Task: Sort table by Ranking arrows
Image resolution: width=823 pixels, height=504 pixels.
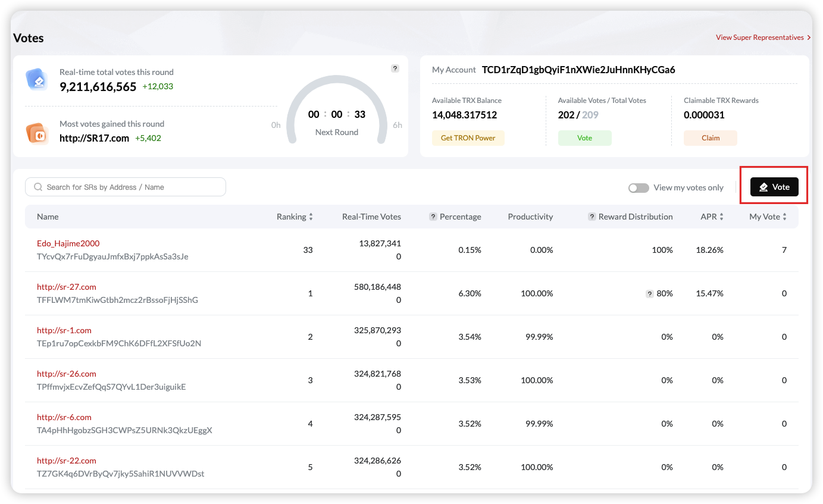Action: tap(311, 217)
